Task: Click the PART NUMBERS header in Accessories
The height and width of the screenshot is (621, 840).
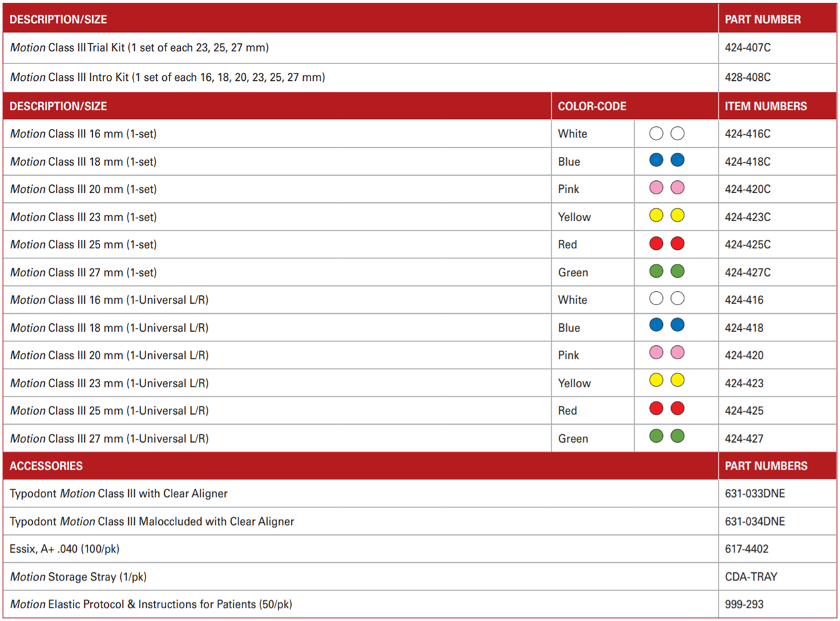Action: pos(767,466)
